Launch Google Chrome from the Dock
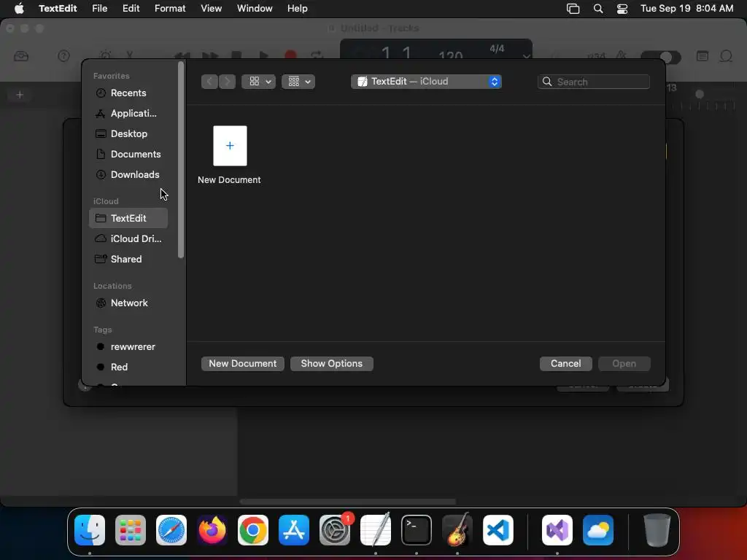747x560 pixels. 253,530
